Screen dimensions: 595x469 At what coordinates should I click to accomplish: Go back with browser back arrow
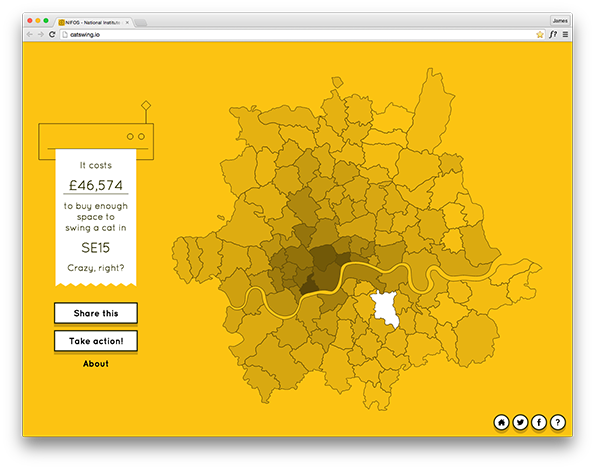[x=30, y=35]
